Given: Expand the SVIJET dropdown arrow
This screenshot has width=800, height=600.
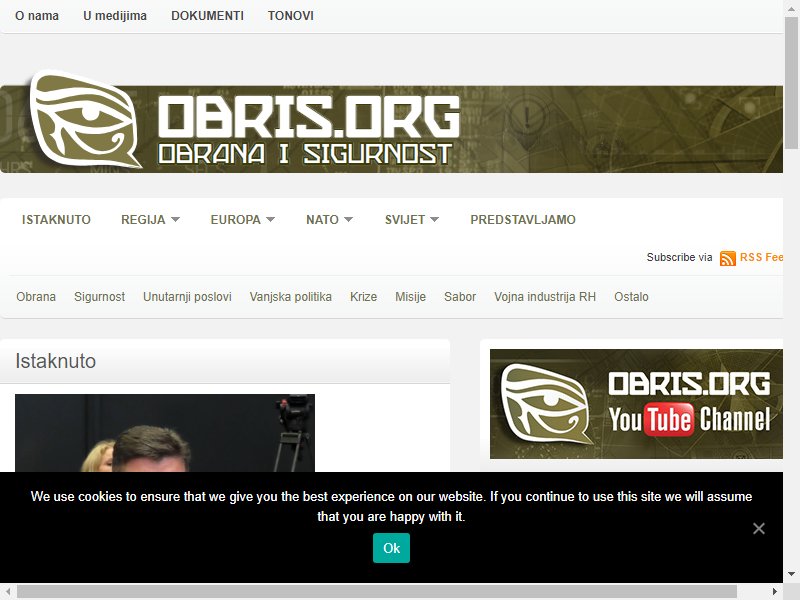Looking at the screenshot, I should 434,219.
